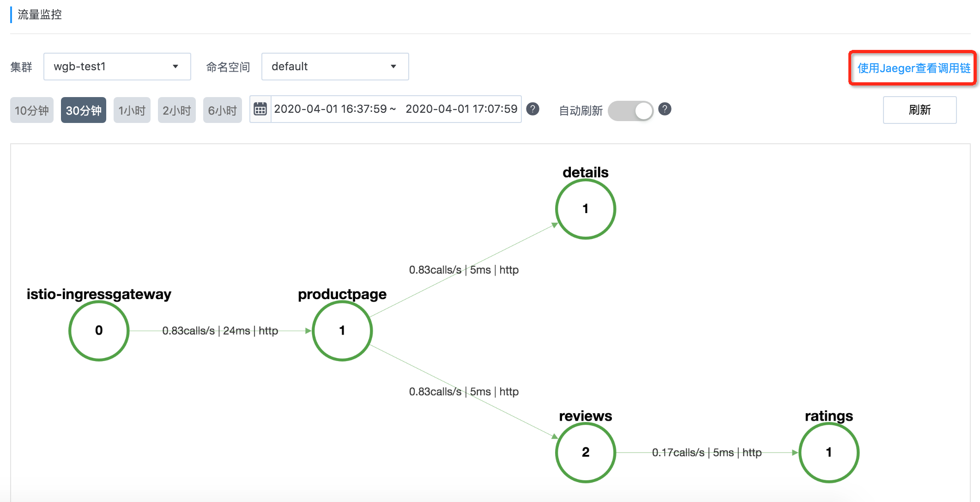Viewport: 980px width, 502px height.
Task: Select the 2小时 time range
Action: pos(177,110)
